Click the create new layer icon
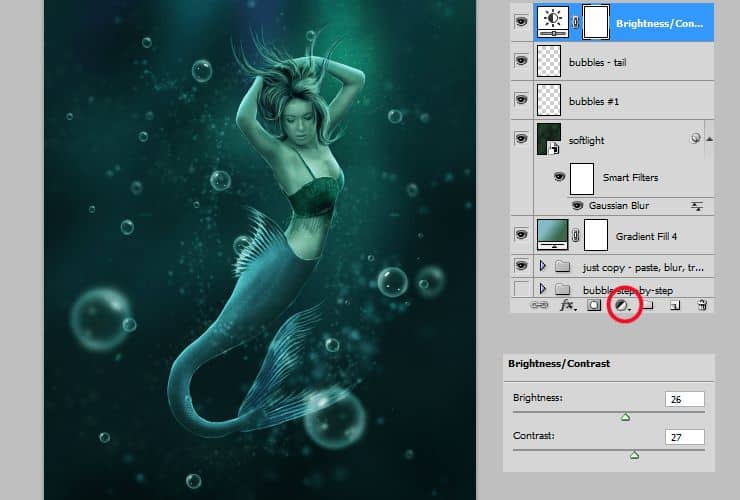Screen dimensions: 740x500 (675, 306)
